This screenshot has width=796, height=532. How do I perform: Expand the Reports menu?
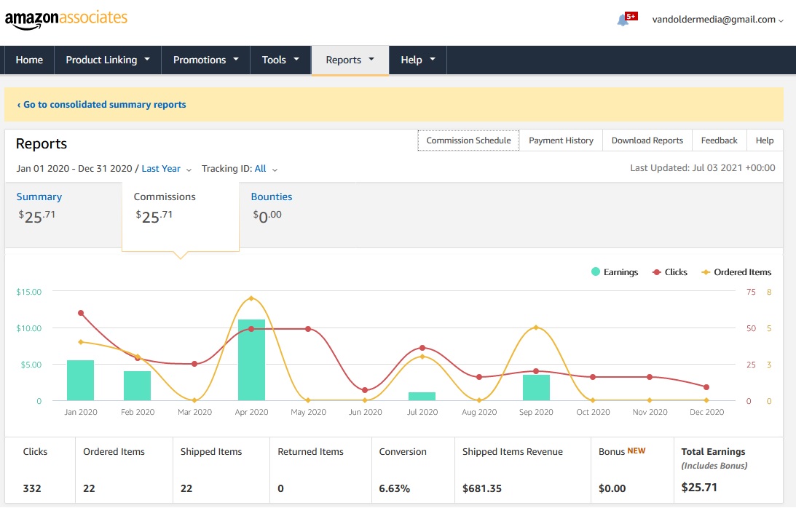(350, 60)
